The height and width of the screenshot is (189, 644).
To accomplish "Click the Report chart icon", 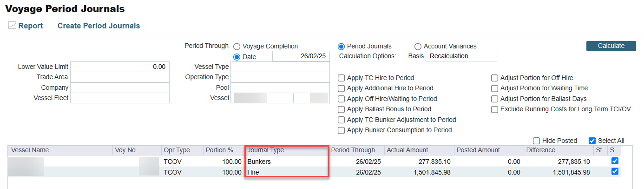I will (12, 26).
